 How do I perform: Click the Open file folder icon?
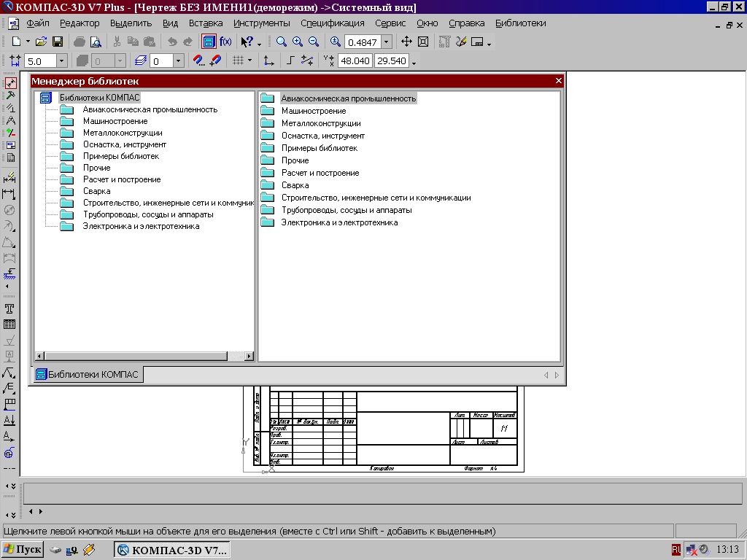42,42
